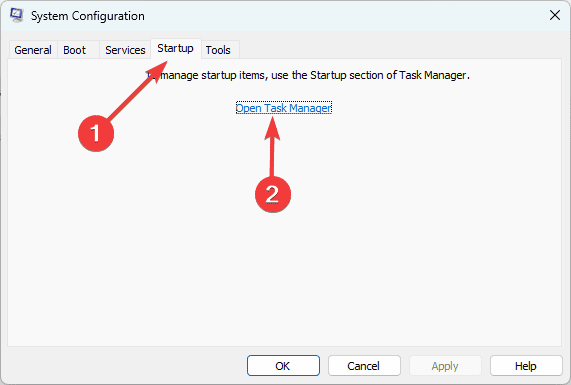Confirm with the OK button

click(x=283, y=366)
